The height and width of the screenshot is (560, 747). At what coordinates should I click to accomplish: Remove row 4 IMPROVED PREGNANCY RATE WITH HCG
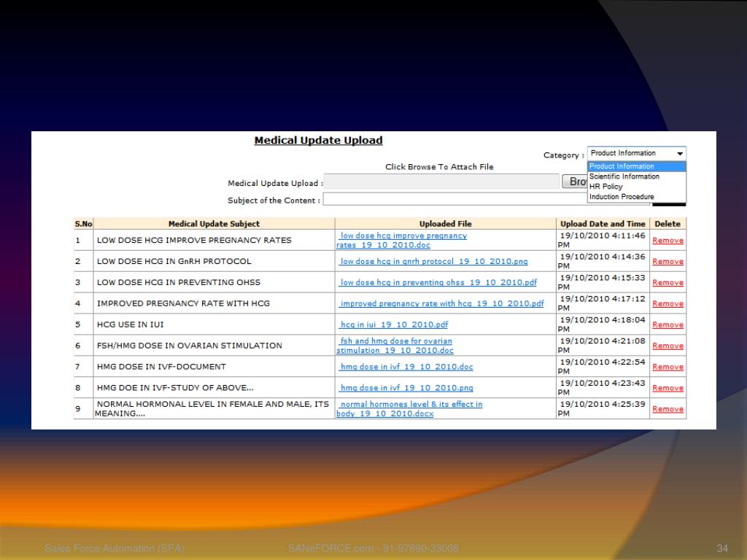(x=668, y=303)
